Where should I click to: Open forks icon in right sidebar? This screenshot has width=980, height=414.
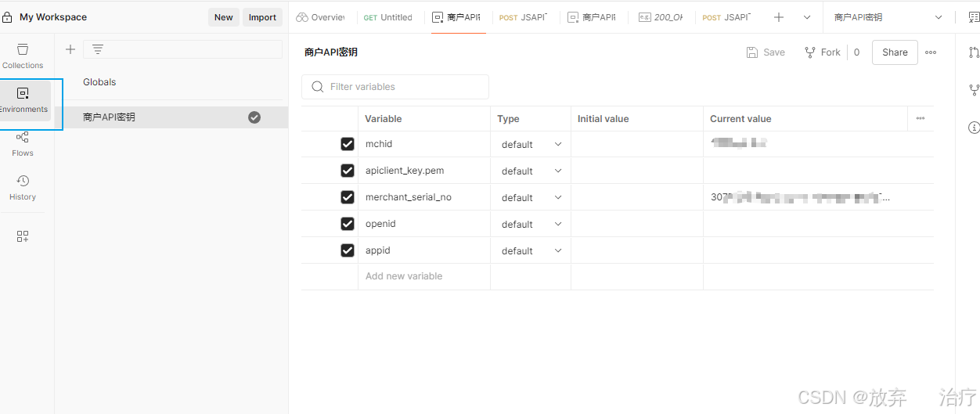[974, 90]
